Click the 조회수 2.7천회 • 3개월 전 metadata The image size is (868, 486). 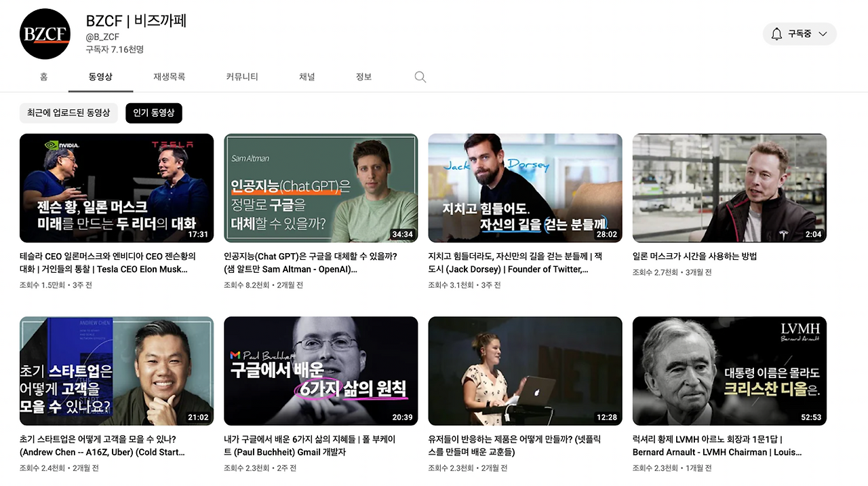pyautogui.click(x=672, y=272)
